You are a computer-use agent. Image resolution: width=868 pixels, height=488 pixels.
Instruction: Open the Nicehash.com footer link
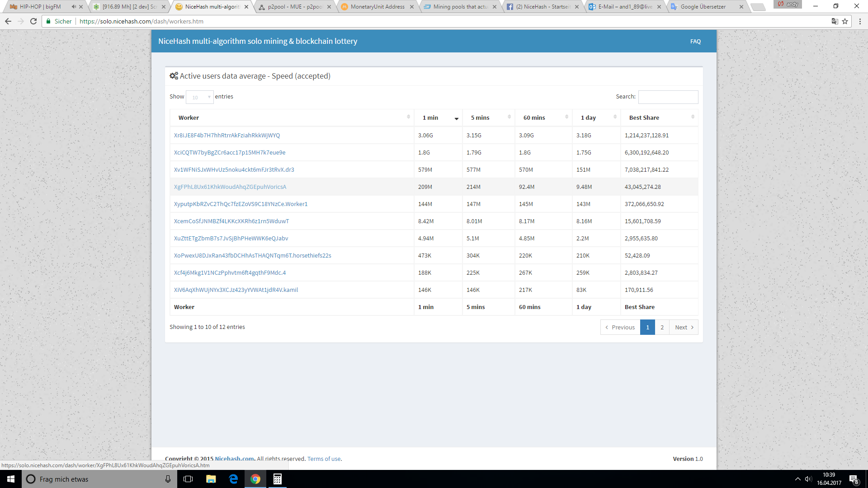pyautogui.click(x=234, y=459)
